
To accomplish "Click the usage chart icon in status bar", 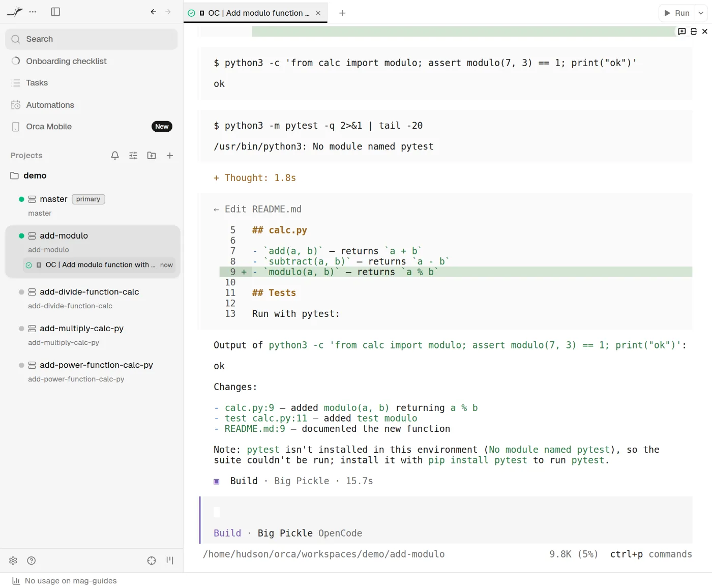I will 16,581.
